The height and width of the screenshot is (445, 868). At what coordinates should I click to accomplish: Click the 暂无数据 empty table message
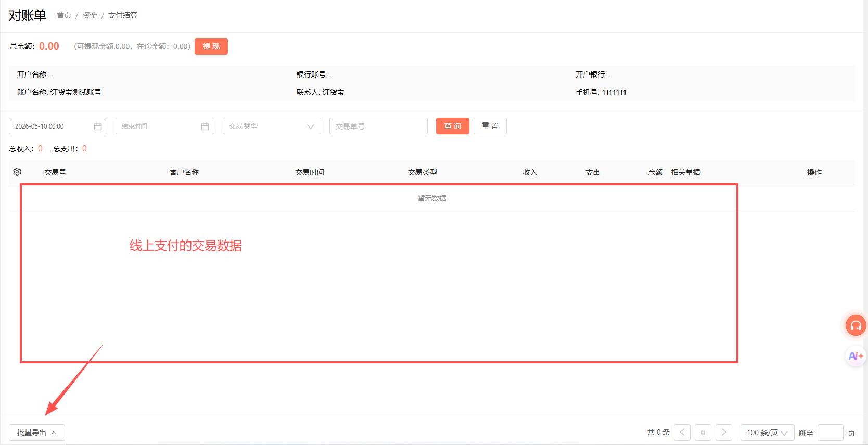(x=432, y=198)
